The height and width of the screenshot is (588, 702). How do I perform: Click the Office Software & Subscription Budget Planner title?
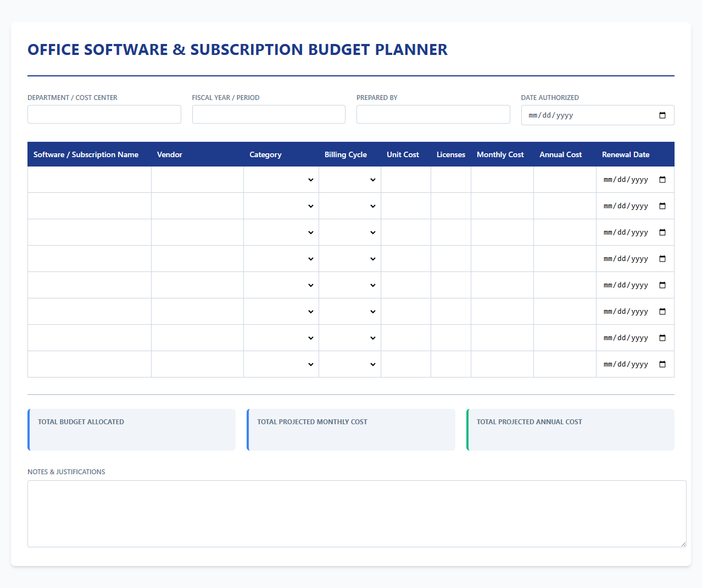238,49
